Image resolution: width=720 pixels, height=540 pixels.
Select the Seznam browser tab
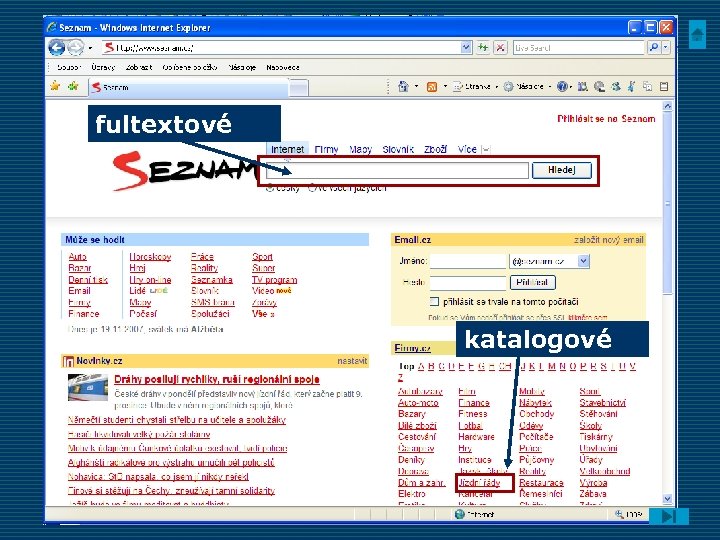click(188, 87)
